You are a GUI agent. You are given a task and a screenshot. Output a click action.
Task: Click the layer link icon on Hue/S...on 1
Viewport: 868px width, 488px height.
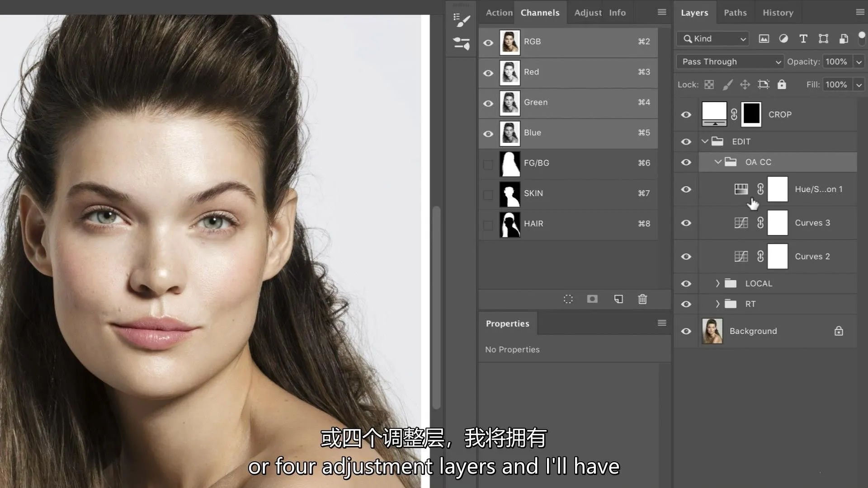759,188
